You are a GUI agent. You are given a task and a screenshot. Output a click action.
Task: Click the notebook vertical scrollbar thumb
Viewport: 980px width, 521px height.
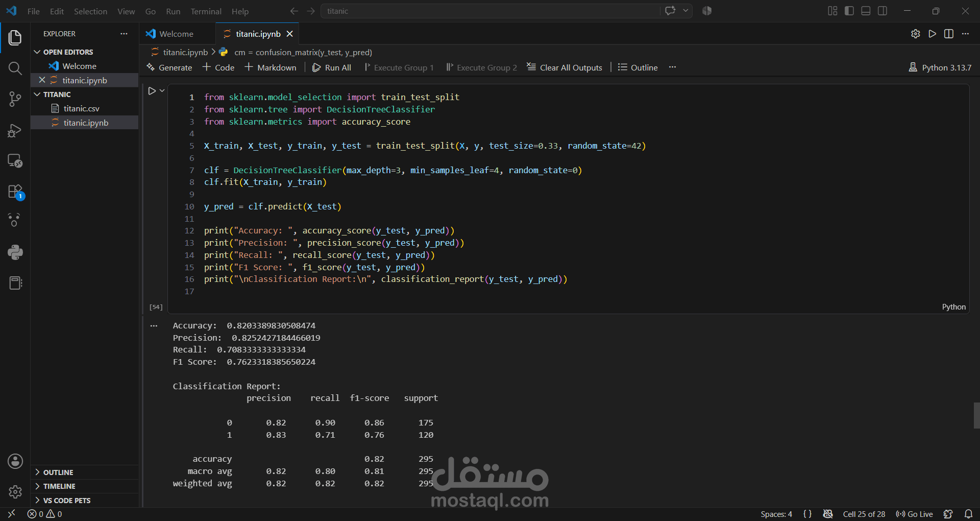(976, 415)
